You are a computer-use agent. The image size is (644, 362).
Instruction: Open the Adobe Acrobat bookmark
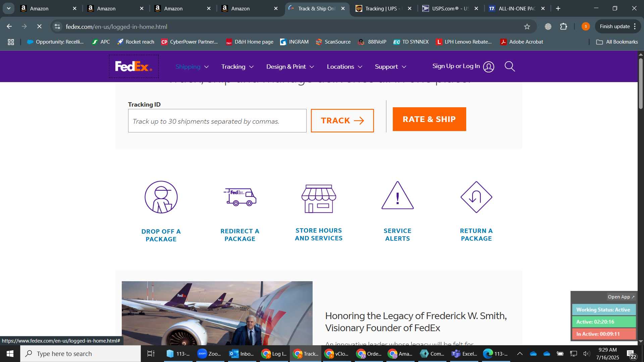[x=522, y=42]
